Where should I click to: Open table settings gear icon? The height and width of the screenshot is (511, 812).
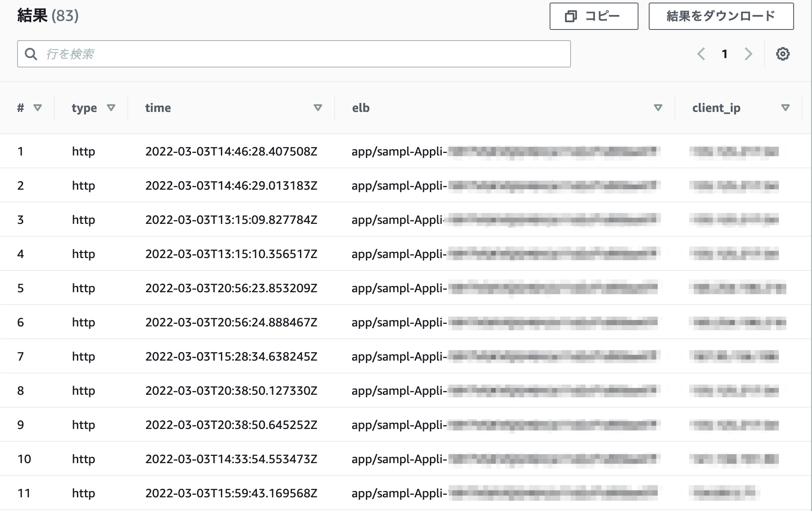pyautogui.click(x=783, y=54)
